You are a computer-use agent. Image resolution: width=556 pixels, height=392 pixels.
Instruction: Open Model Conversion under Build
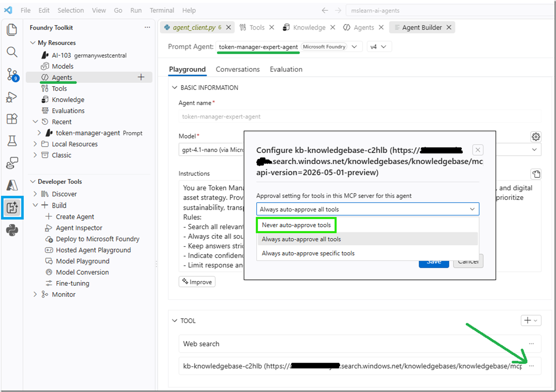coord(82,272)
